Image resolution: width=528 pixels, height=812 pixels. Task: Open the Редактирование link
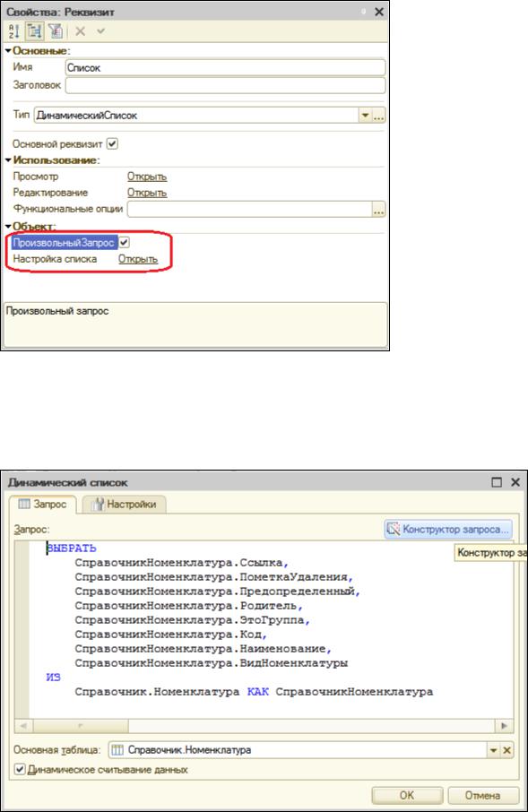(147, 193)
